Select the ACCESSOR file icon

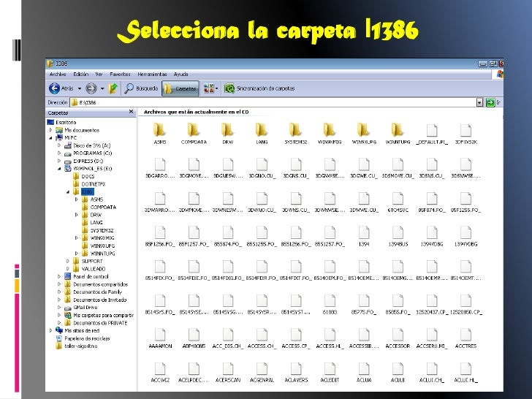[398, 334]
